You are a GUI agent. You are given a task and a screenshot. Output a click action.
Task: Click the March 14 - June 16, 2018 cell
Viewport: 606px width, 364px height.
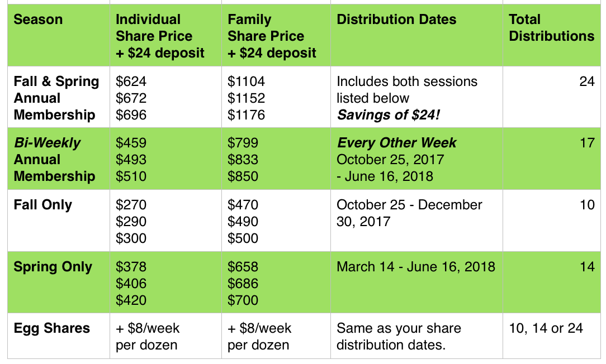coord(416,282)
